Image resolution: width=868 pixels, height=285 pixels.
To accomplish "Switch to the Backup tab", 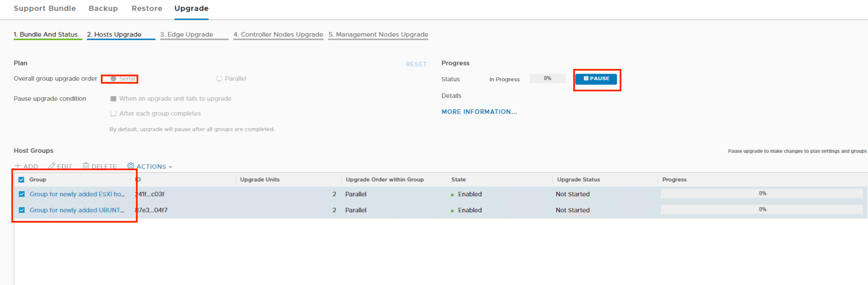I will coord(103,8).
